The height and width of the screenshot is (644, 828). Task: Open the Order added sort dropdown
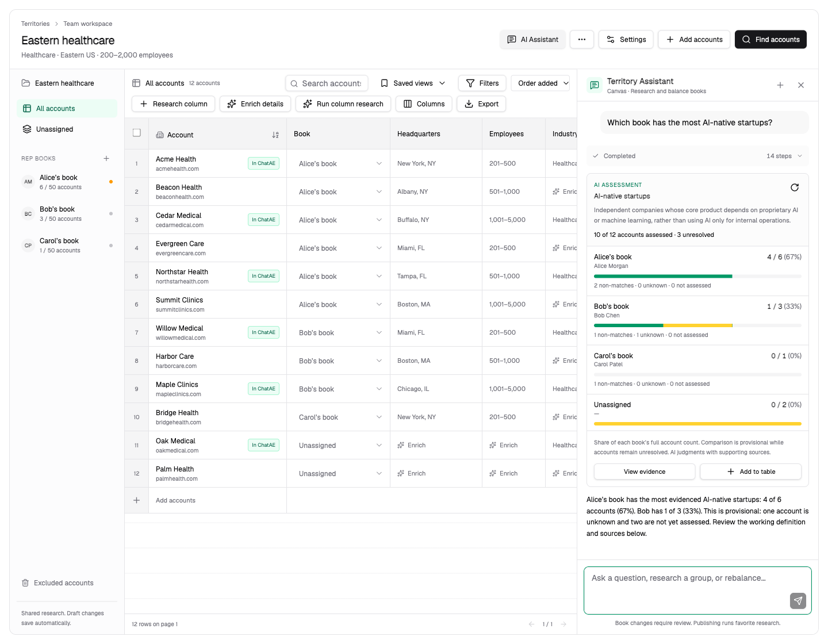point(540,83)
